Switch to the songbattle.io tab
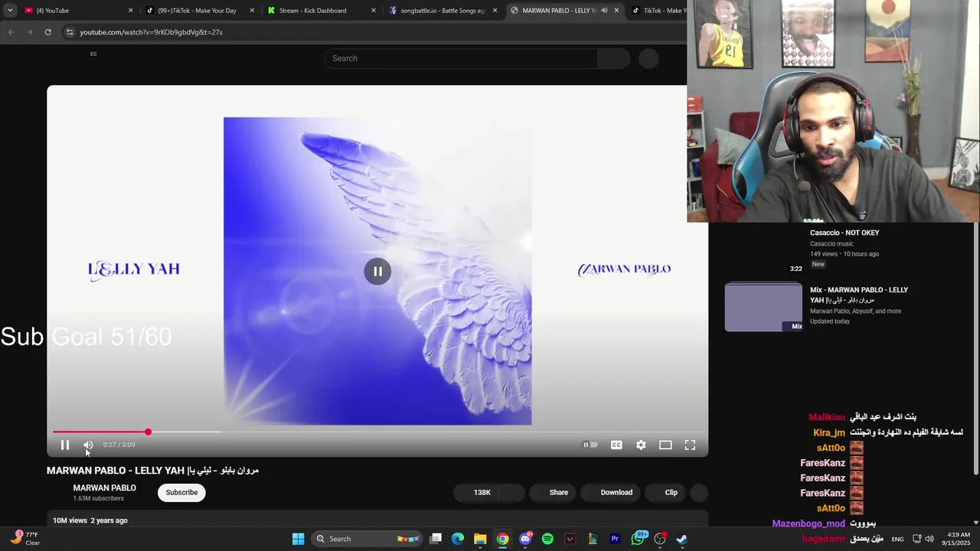The image size is (980, 551). tap(443, 11)
